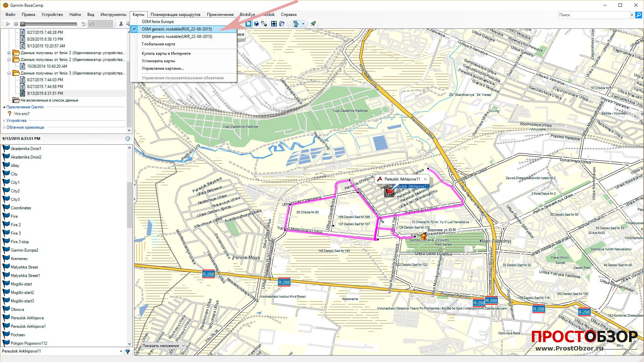Screen dimensions: 644x362
Task: Click the Cut scissors icon
Action: 121,24
